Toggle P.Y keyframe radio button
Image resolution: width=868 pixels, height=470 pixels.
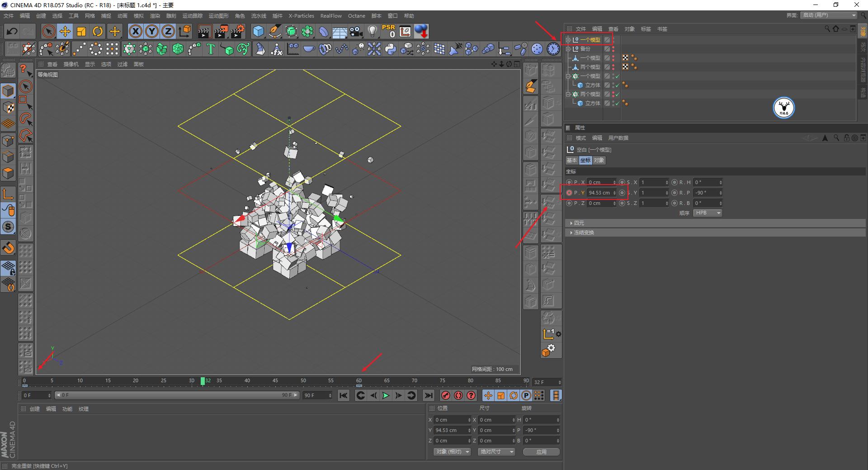(569, 193)
